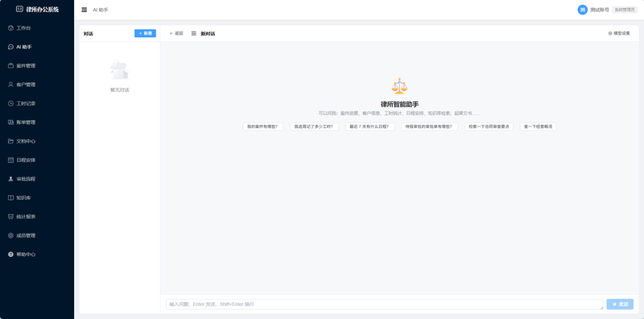
Task: Open the 测试账号 user avatar menu
Action: 582,10
